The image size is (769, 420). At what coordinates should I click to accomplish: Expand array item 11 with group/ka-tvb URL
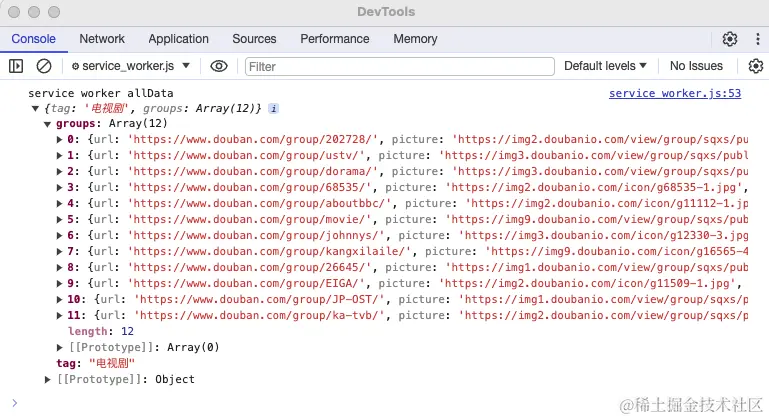click(x=59, y=315)
